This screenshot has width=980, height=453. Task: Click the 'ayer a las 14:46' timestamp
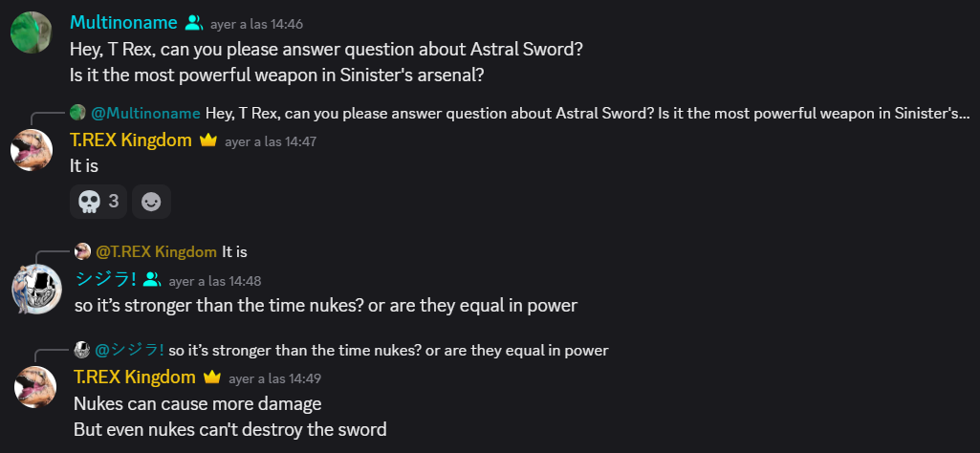click(256, 24)
